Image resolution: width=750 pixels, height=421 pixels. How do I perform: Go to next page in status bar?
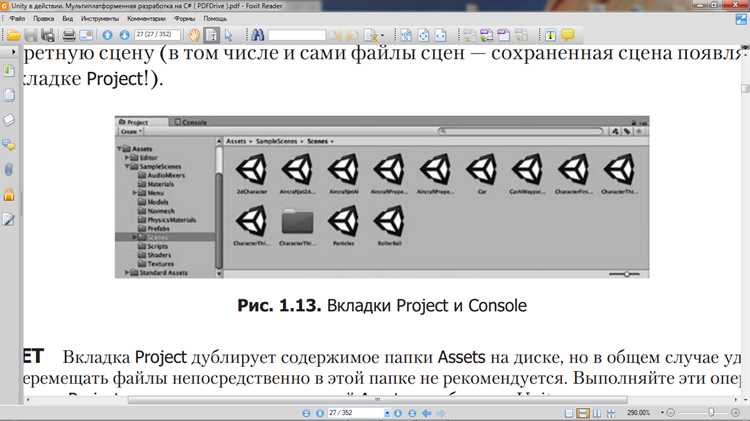point(398,413)
